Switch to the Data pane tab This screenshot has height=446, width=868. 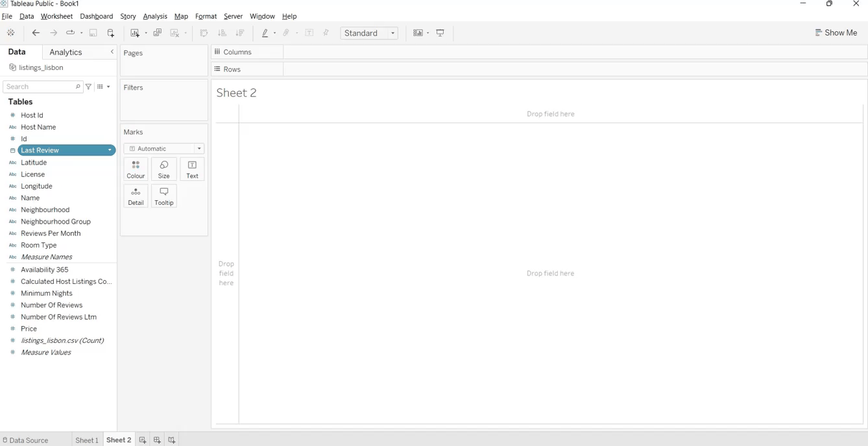[x=17, y=52]
